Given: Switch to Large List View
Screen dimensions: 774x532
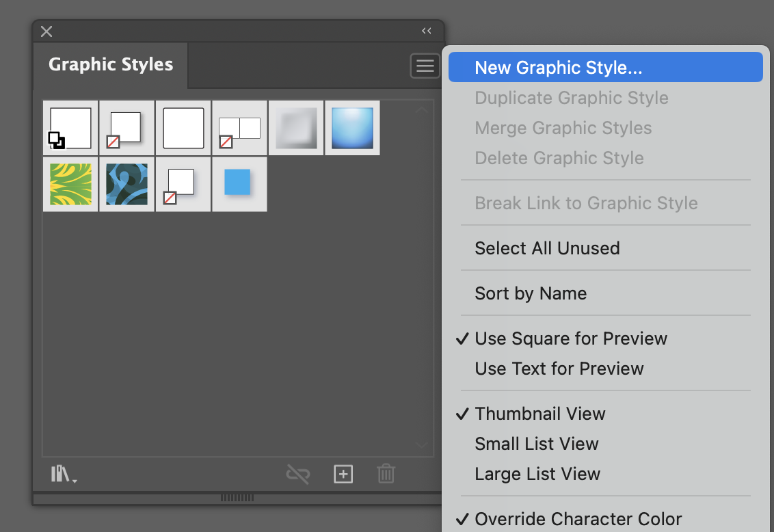Looking at the screenshot, I should point(537,474).
